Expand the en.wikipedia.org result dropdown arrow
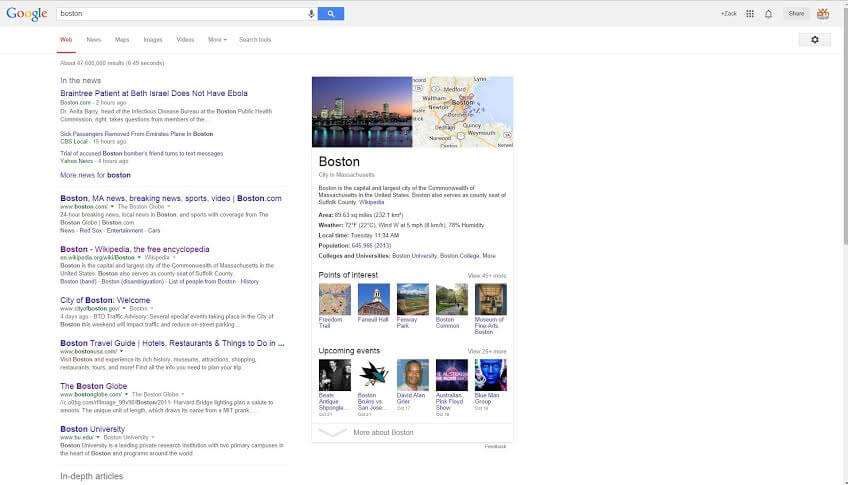 (x=139, y=257)
